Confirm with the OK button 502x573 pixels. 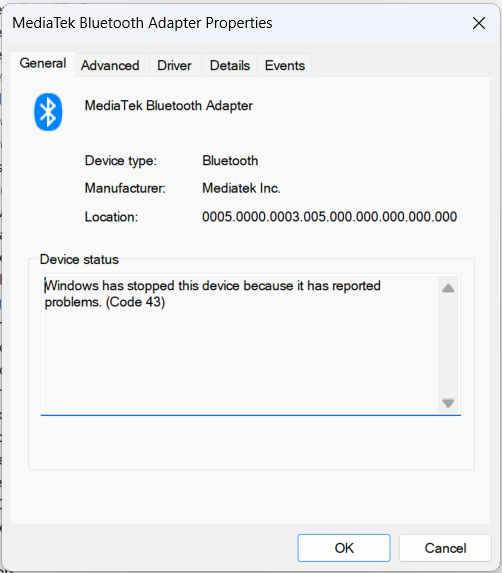point(344,548)
